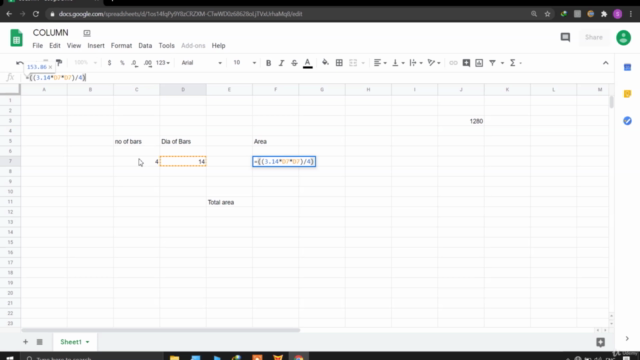The height and width of the screenshot is (360, 640).
Task: Toggle the filter icon
Action: pos(493,63)
